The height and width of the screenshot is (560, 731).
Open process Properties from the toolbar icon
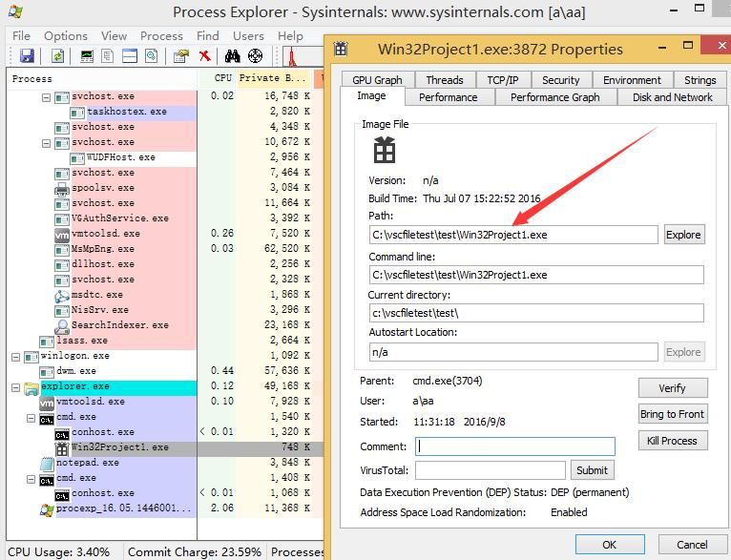[x=181, y=56]
